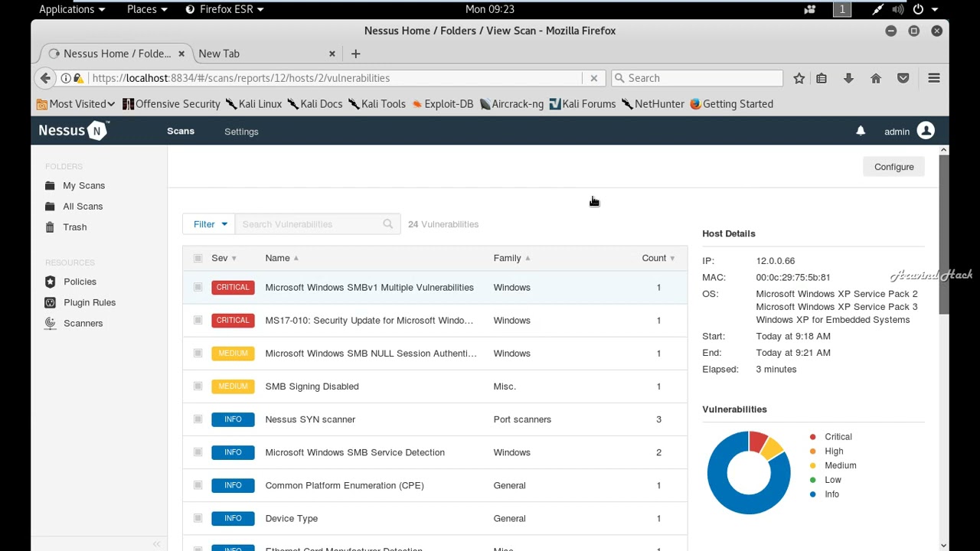Check the Device Type row
This screenshot has width=980, height=551.
[x=198, y=518]
